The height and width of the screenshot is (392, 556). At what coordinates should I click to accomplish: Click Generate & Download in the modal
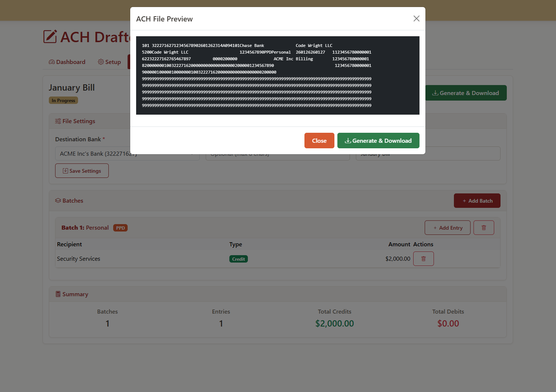tap(378, 141)
